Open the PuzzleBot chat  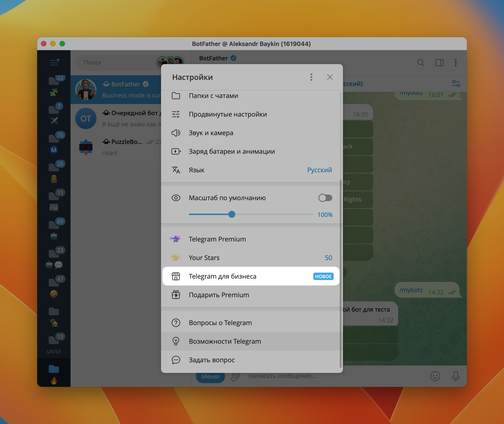tap(116, 147)
